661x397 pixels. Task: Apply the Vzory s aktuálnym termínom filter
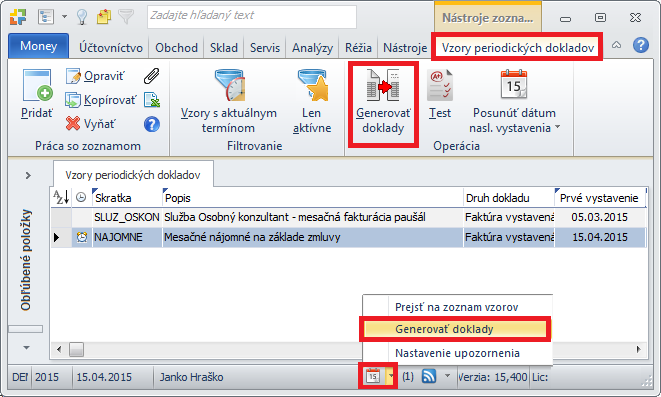pos(228,102)
